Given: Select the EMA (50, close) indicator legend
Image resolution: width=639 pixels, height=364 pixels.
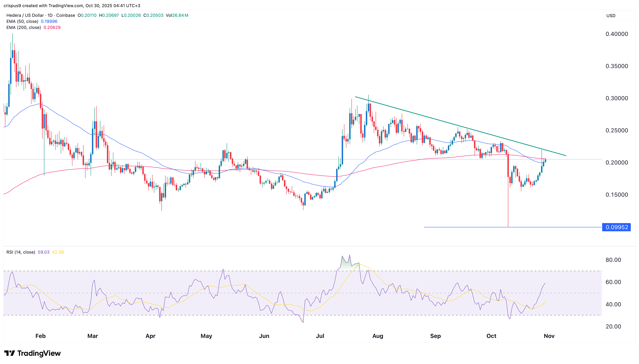Looking at the screenshot, I should (x=22, y=21).
